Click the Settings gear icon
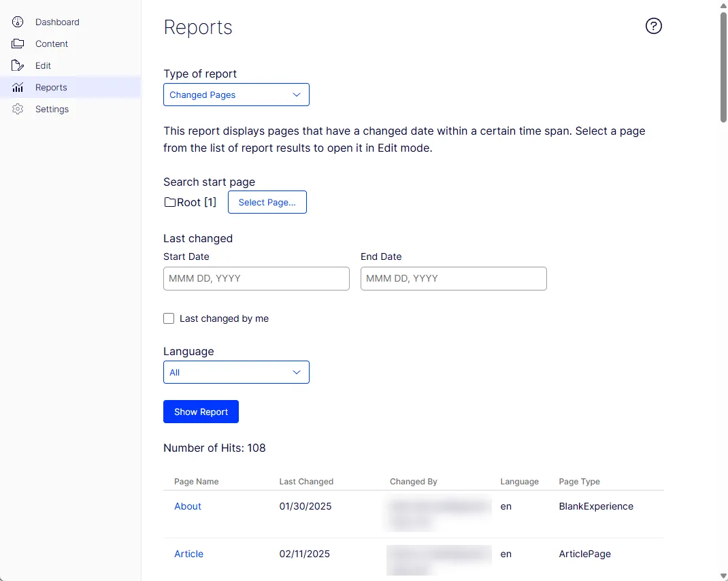 [18, 109]
